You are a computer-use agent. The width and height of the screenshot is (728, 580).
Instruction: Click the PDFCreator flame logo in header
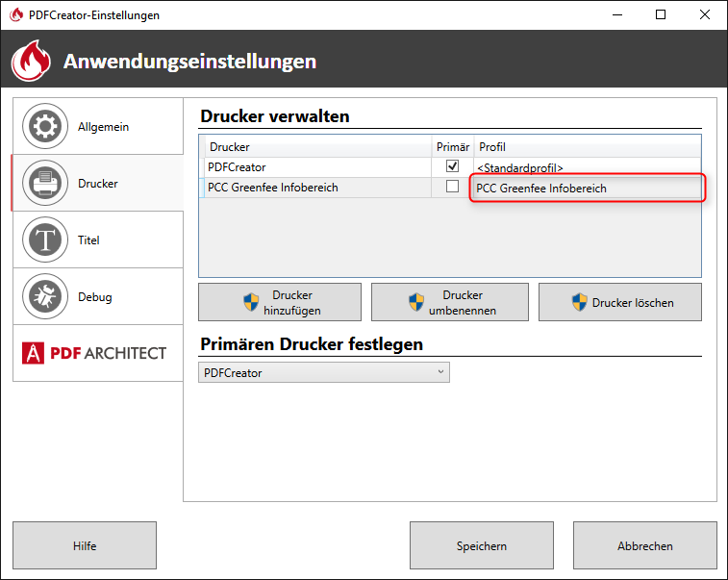[31, 62]
